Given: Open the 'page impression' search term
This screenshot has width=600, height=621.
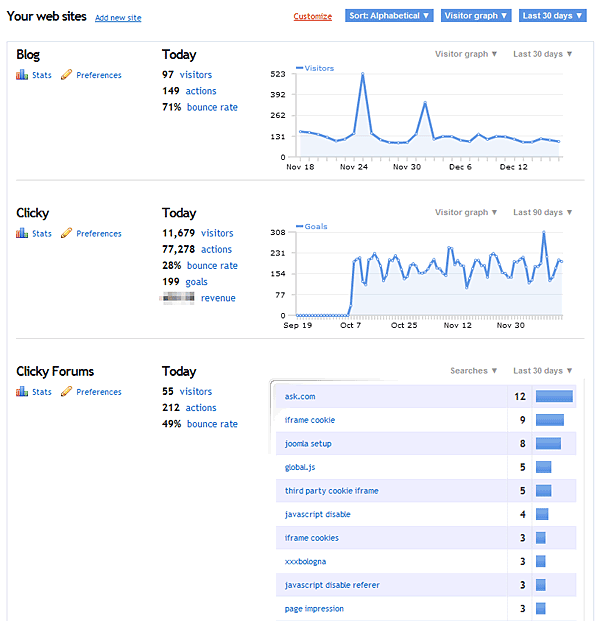Looking at the screenshot, I should point(314,609).
